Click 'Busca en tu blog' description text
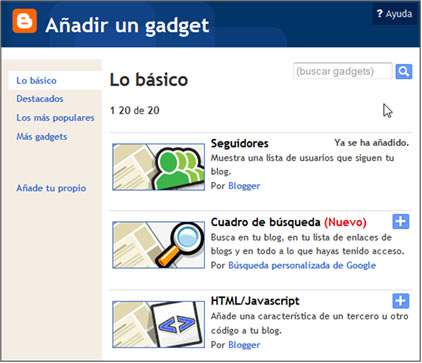 point(307,244)
